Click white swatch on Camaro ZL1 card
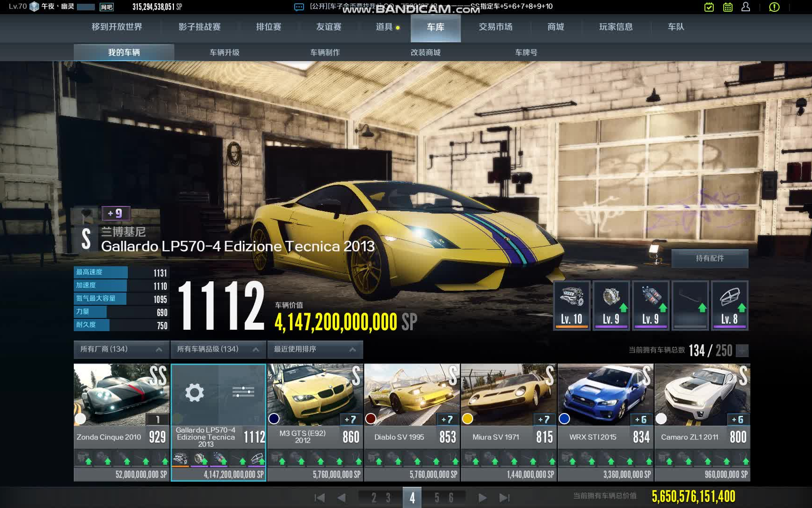 point(661,418)
